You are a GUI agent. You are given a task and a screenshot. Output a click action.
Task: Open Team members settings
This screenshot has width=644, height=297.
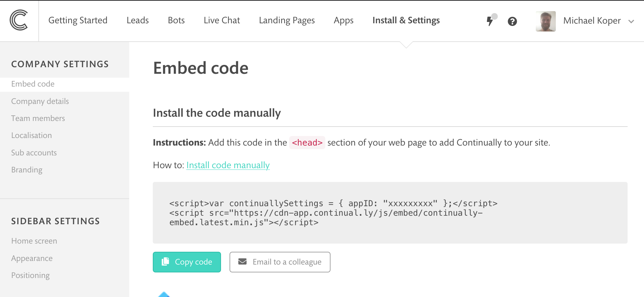[38, 118]
